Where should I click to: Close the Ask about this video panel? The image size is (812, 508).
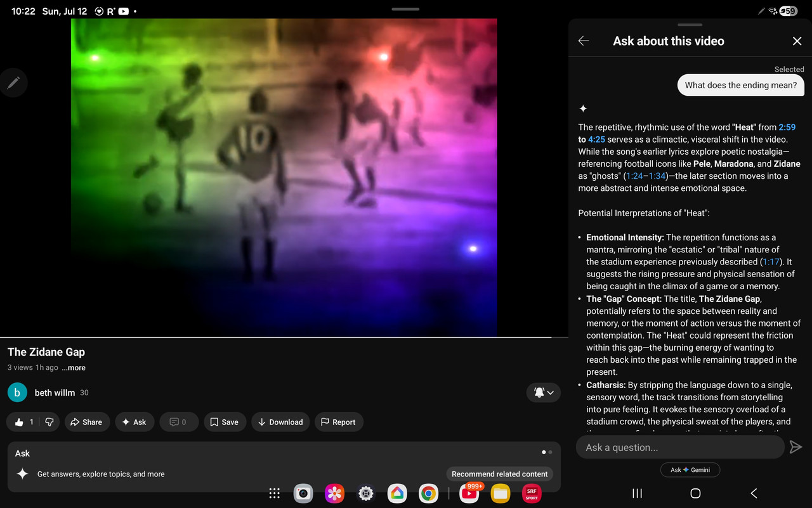tap(797, 41)
